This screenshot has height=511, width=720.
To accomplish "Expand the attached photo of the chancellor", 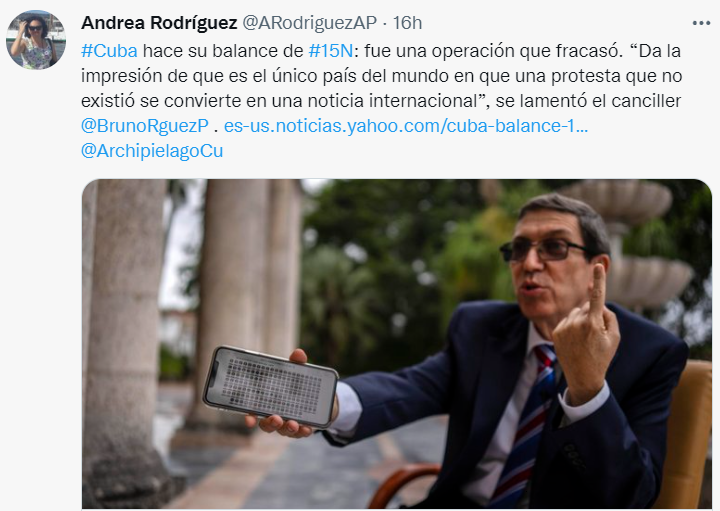I will click(x=397, y=344).
